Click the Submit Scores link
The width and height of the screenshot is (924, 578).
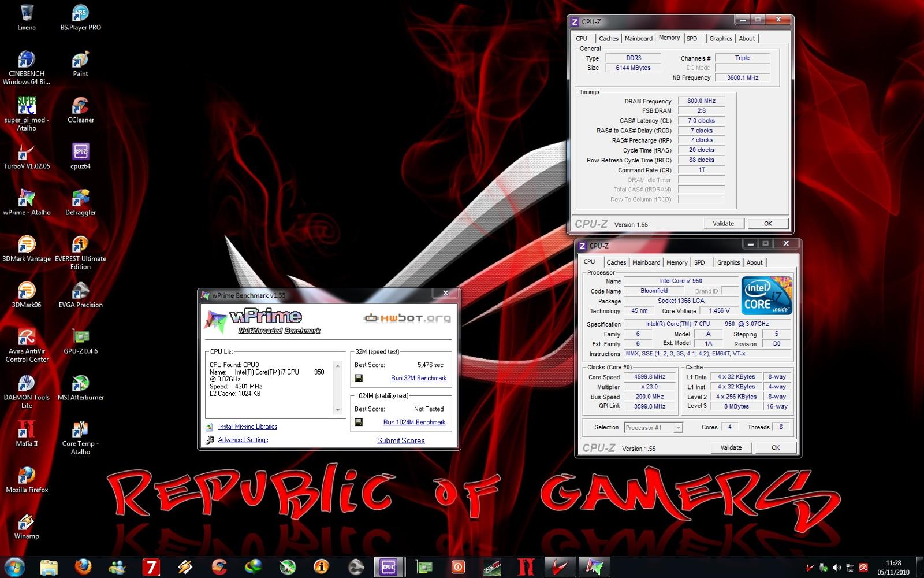click(x=401, y=440)
